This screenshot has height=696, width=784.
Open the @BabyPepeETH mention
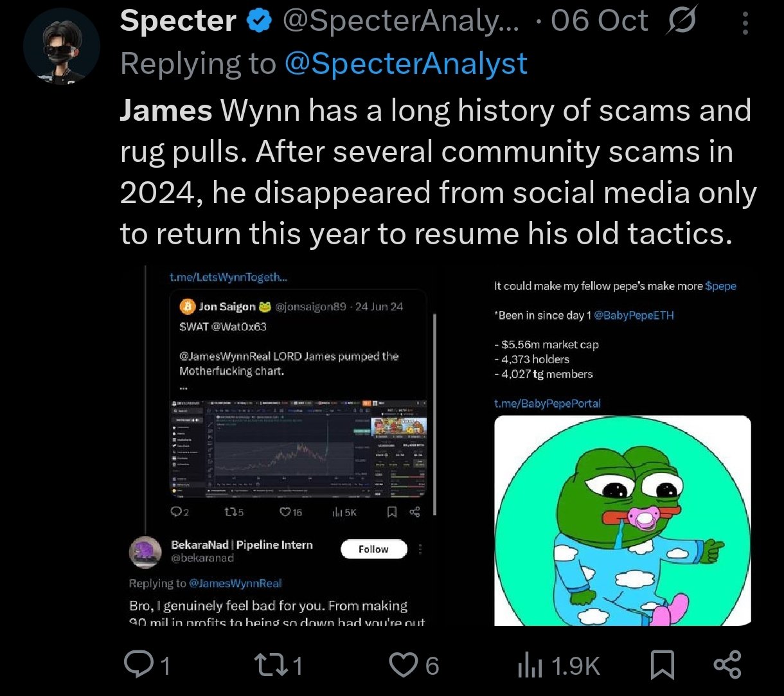pyautogui.click(x=634, y=316)
